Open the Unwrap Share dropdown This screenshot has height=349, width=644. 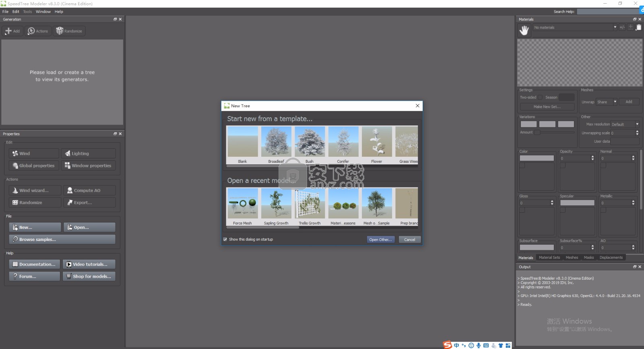coord(607,102)
